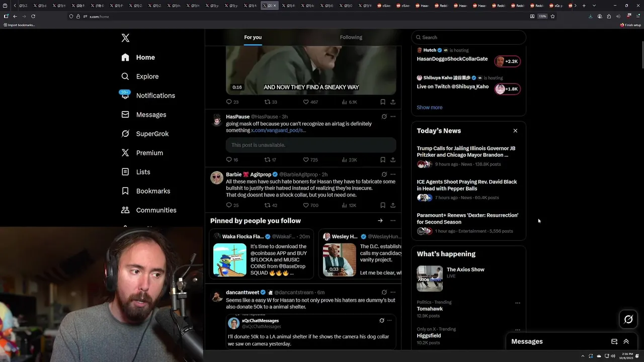The height and width of the screenshot is (362, 644).
Task: Open more options for Pinned by people section
Action: coord(393,221)
